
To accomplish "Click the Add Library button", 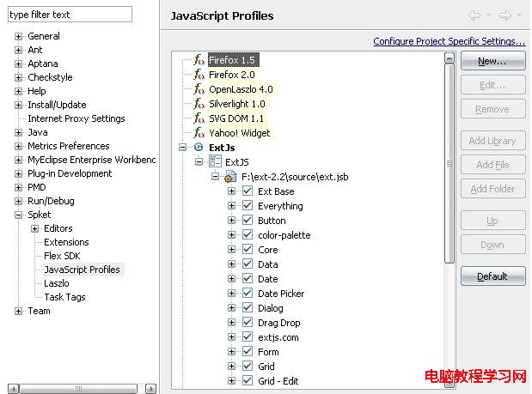I will 493,141.
